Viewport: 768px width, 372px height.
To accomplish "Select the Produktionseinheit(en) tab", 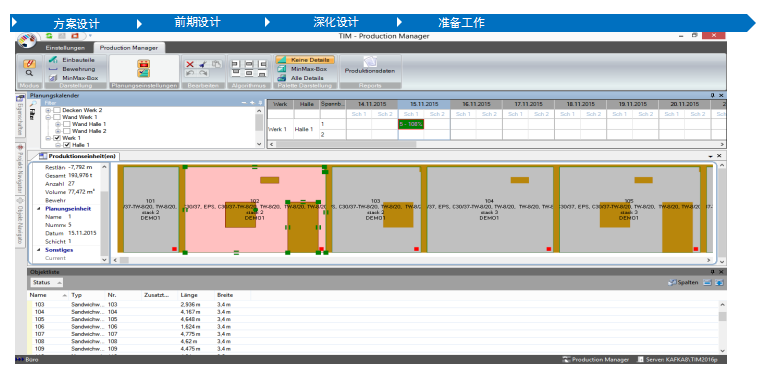I will (x=78, y=156).
